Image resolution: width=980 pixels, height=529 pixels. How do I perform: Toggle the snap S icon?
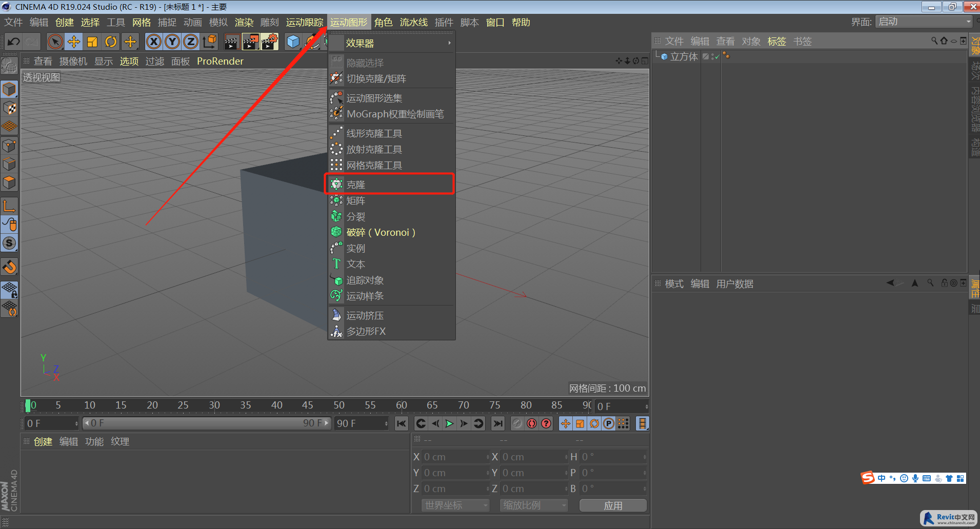tap(9, 243)
